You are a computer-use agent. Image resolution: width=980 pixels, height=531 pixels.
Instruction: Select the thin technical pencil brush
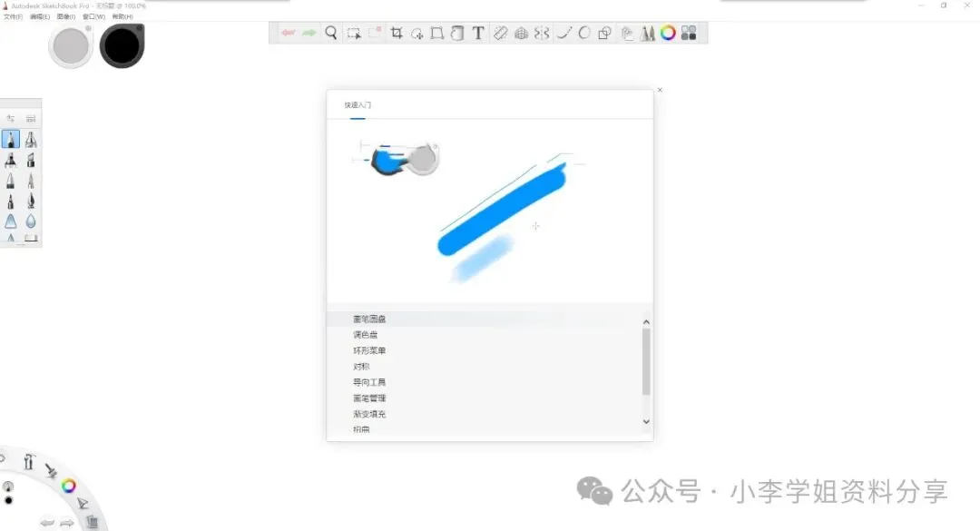pyautogui.click(x=31, y=181)
